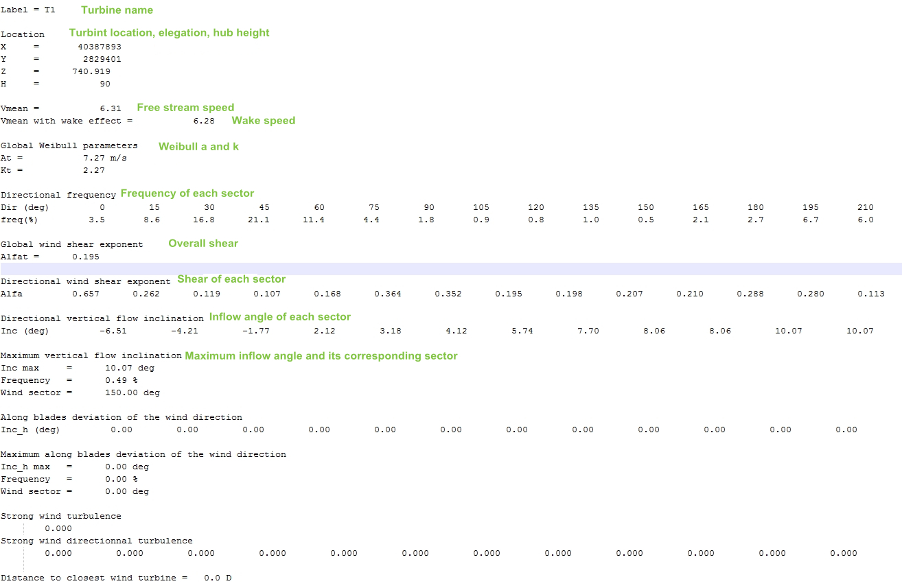
Task: Click the 'Dir (deg)' row label
Action: coord(25,207)
